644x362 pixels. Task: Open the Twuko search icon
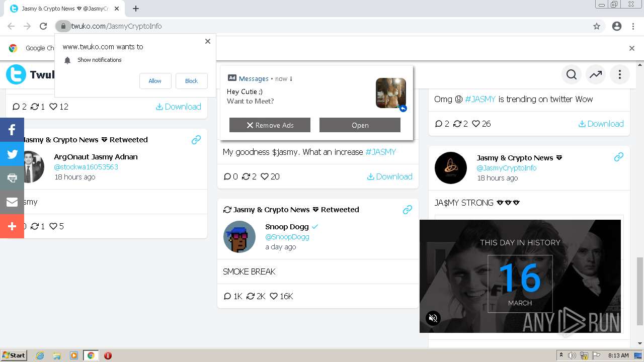[x=572, y=75]
